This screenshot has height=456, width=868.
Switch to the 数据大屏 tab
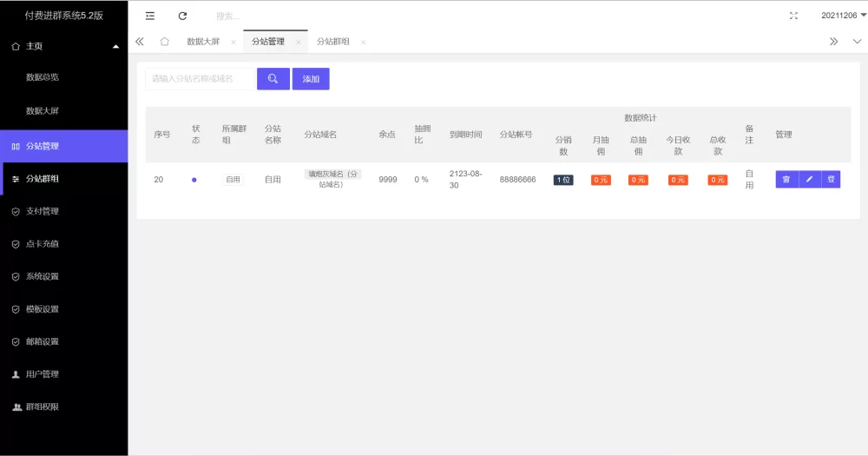[x=203, y=42]
